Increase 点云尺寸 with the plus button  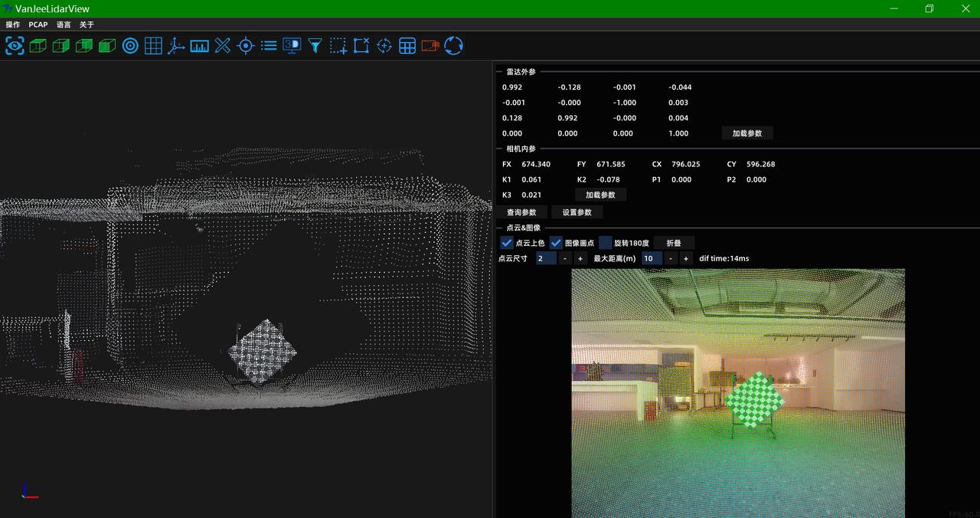pyautogui.click(x=580, y=259)
